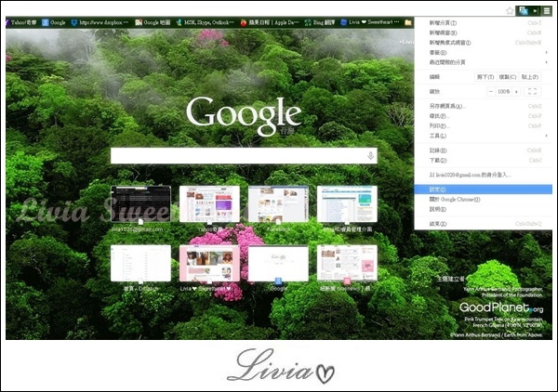558x392 pixels.
Task: Select 說明 (Help) in the menu
Action: coord(484,209)
